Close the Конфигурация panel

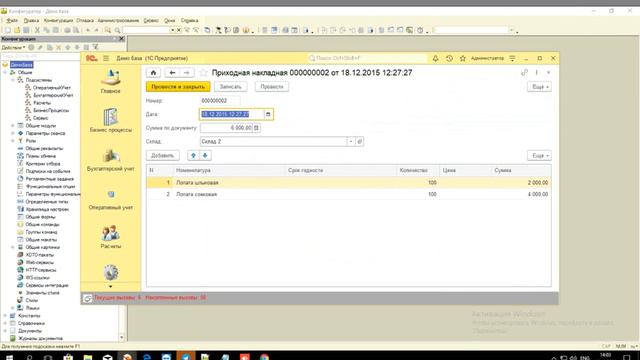tap(121, 39)
